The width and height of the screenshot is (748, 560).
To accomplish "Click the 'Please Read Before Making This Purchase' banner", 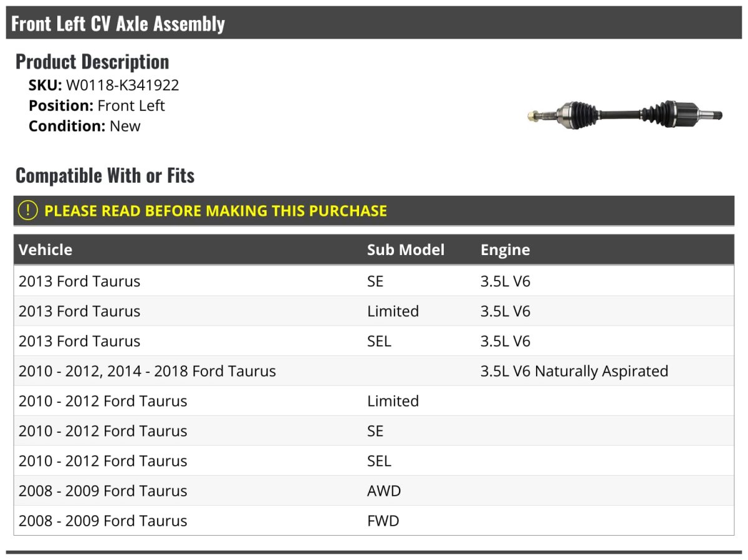I will point(216,211).
